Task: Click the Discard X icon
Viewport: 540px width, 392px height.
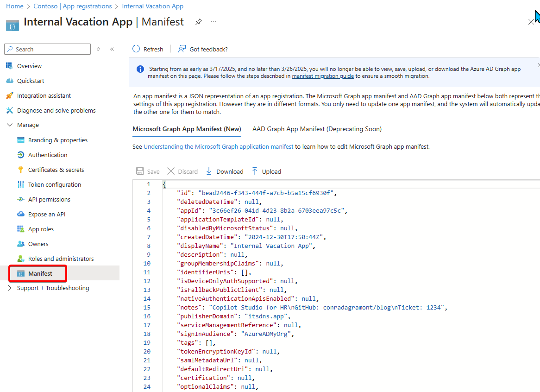Action: click(171, 171)
